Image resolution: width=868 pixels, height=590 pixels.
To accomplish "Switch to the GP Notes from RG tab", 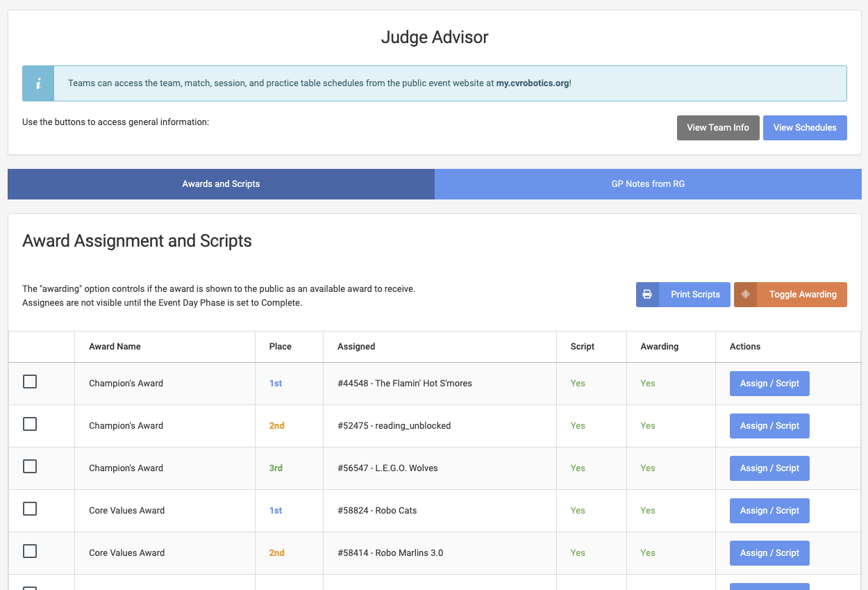I will [x=648, y=184].
